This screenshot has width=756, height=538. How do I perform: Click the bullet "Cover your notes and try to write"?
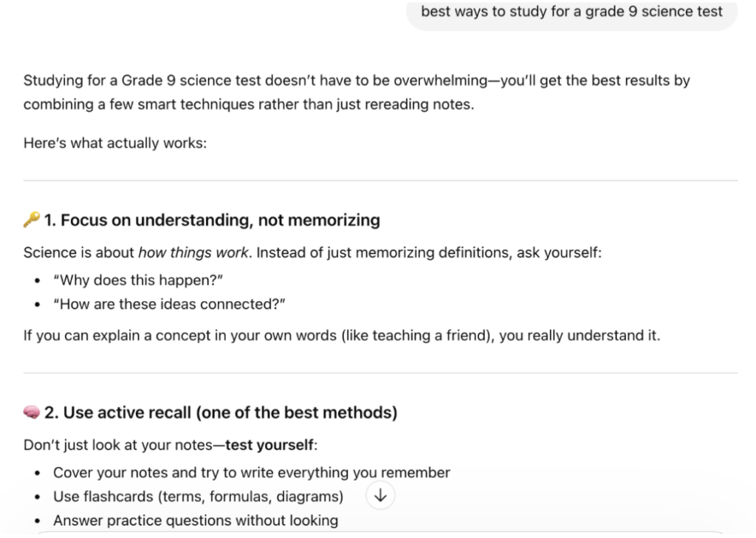(x=251, y=472)
